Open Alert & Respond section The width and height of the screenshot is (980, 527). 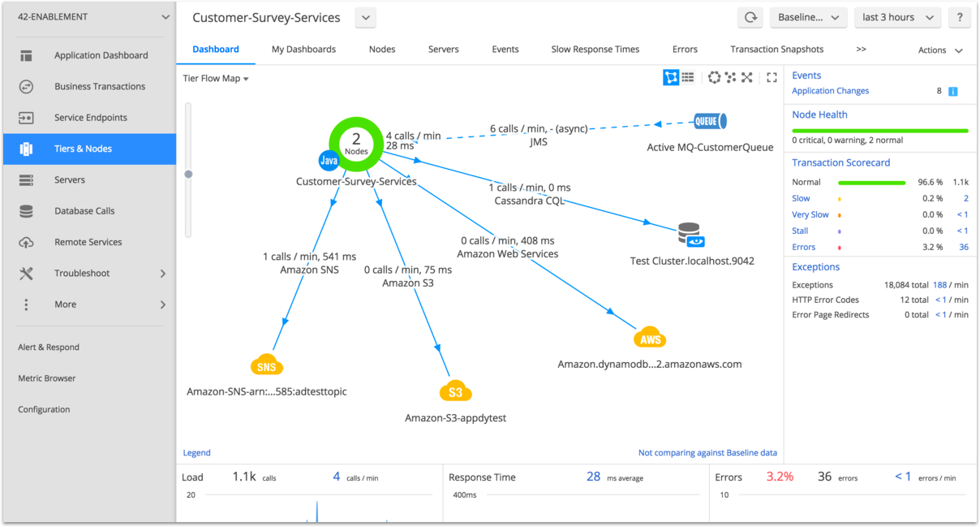click(49, 347)
